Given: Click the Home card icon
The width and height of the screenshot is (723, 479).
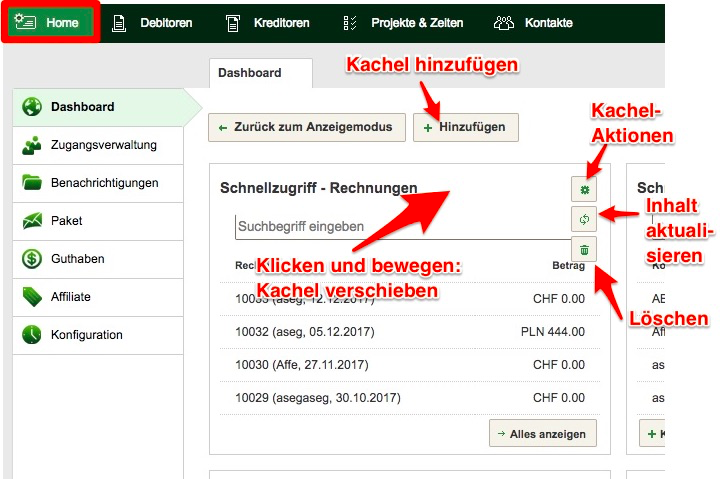Looking at the screenshot, I should 25,22.
